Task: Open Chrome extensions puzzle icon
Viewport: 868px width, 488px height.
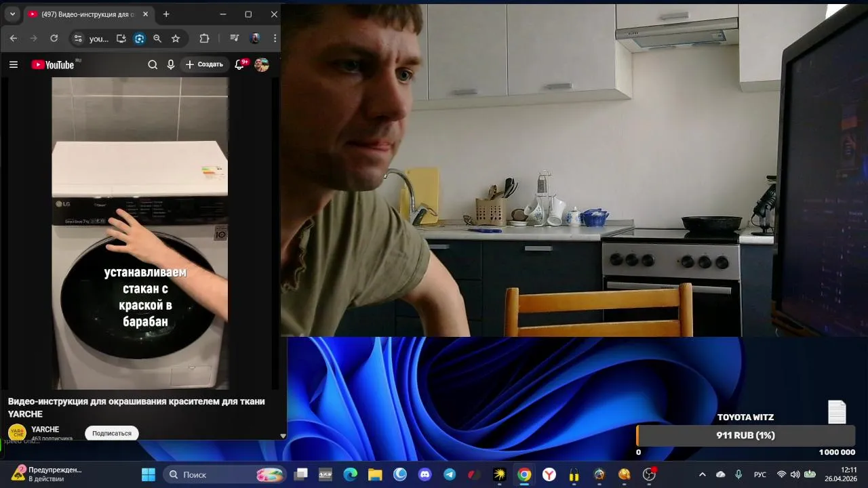Action: click(x=204, y=39)
